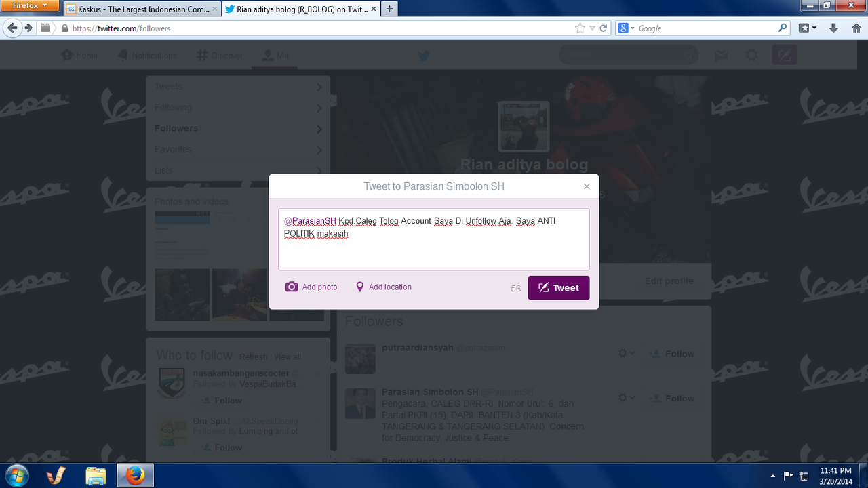Click Parasian Simbolon SH follower name
Image resolution: width=868 pixels, height=488 pixels.
[x=430, y=392]
